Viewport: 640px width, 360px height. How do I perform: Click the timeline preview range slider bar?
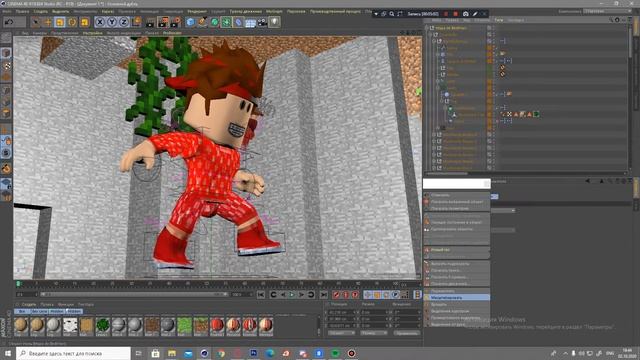(134, 294)
